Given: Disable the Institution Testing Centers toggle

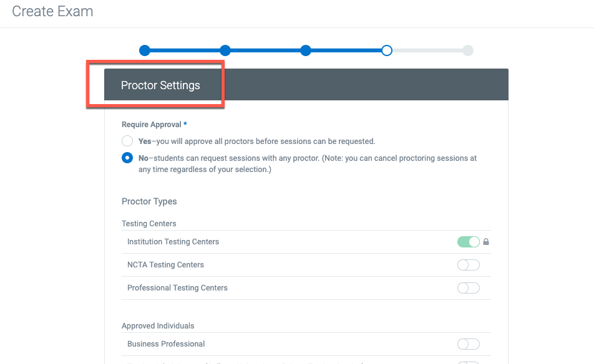Looking at the screenshot, I should (x=469, y=242).
